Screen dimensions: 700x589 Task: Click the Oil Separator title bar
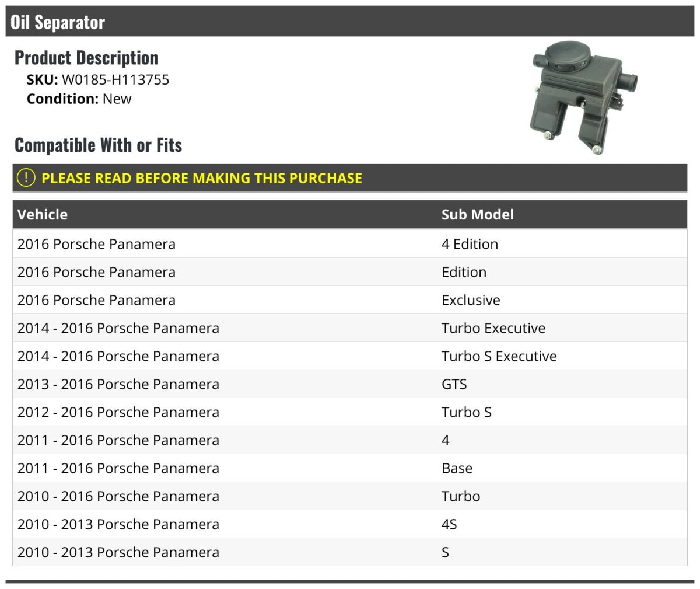pos(58,22)
